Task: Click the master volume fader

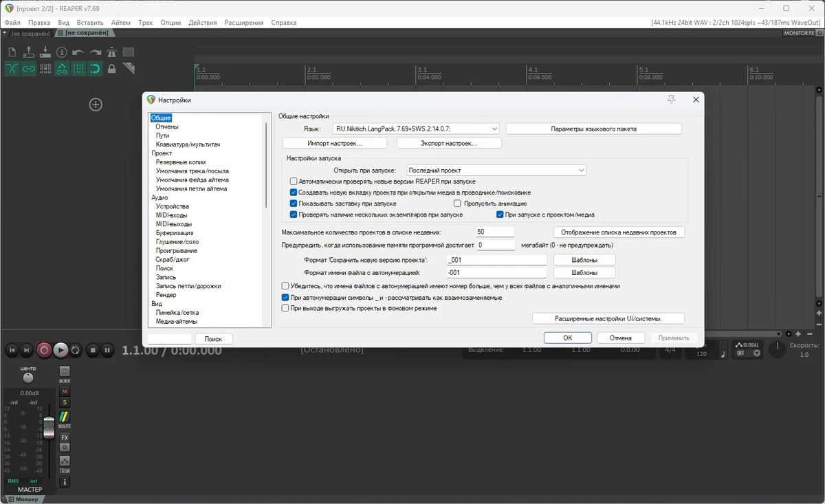Action: tap(49, 428)
